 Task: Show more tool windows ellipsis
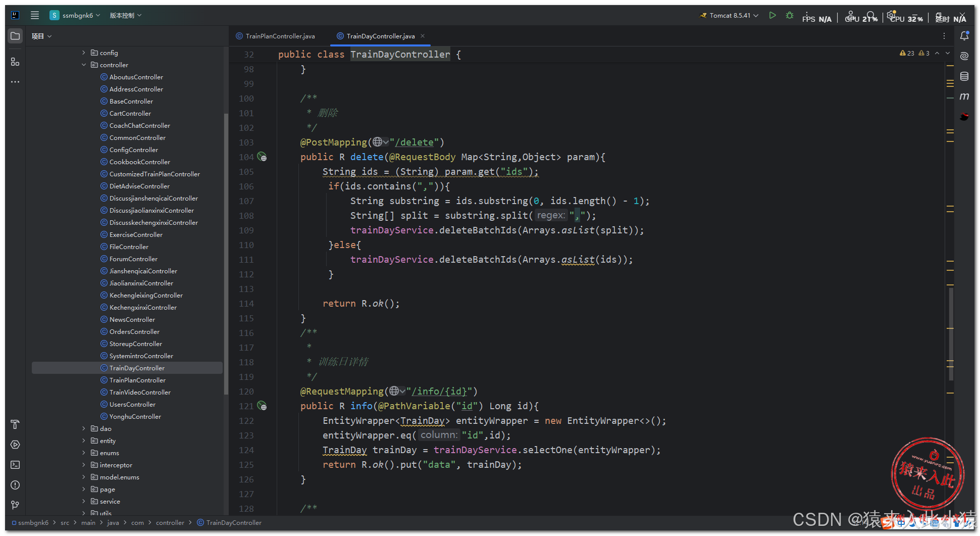click(15, 82)
